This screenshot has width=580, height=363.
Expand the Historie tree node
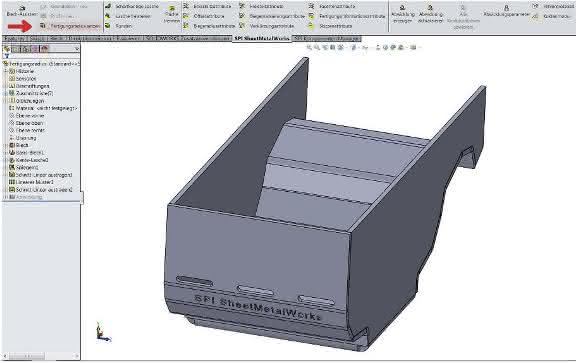[x=5, y=71]
